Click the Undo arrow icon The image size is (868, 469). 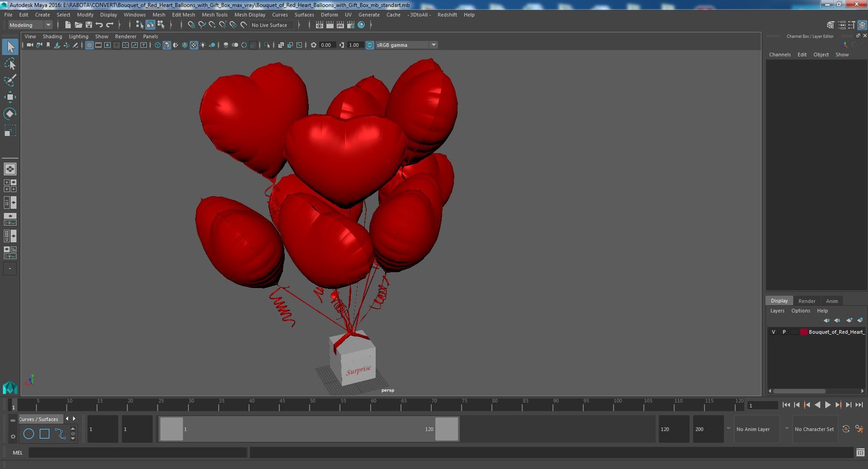pyautogui.click(x=99, y=25)
